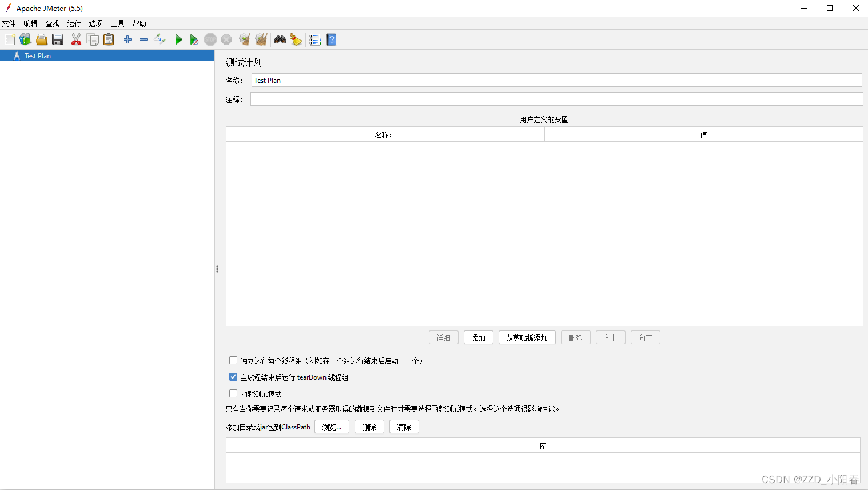
Task: Click the Toggle enable/disable icon
Action: click(x=160, y=39)
